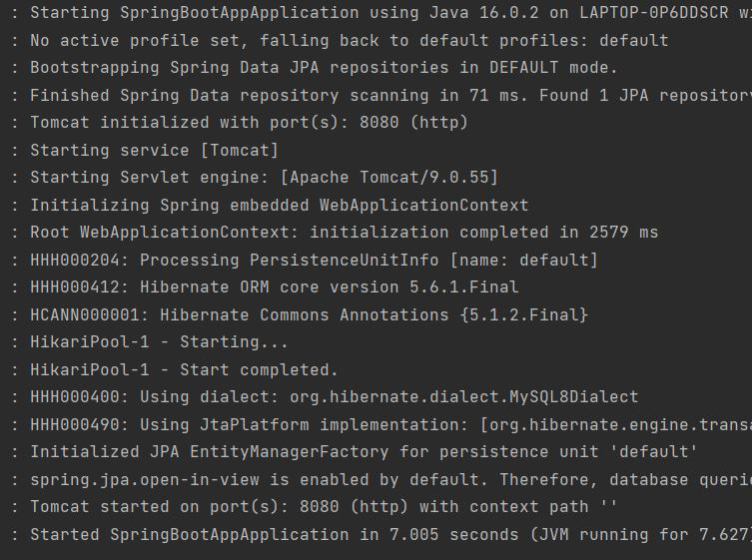This screenshot has width=752, height=560.
Task: Click the "HikariPool-1 - Starting..." log line
Action: (x=159, y=342)
